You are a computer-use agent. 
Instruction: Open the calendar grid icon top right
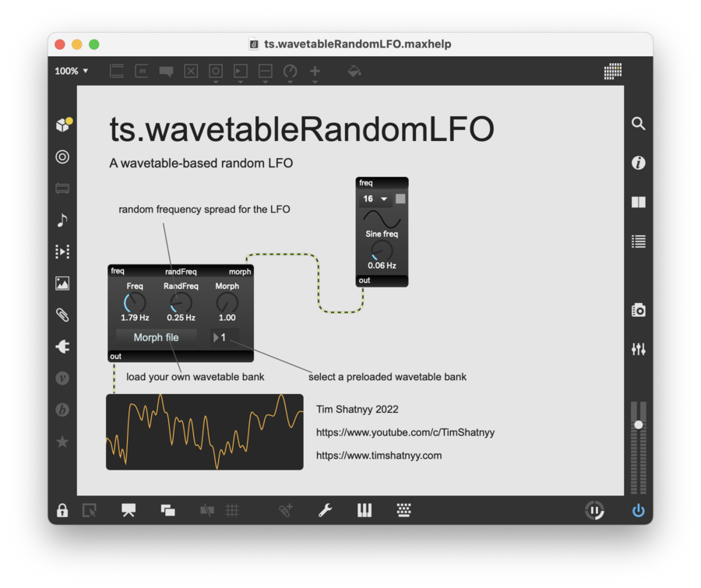point(612,71)
